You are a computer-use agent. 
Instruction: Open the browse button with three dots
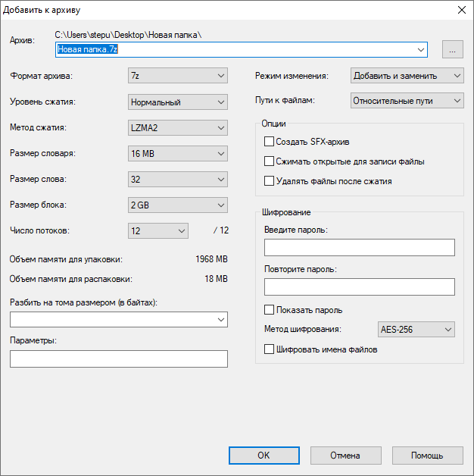click(x=453, y=49)
